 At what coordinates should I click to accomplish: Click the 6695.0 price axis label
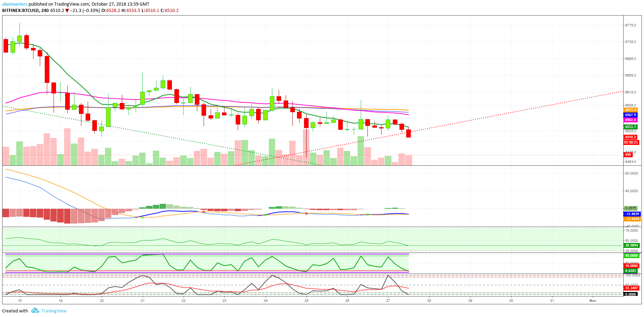[631, 59]
